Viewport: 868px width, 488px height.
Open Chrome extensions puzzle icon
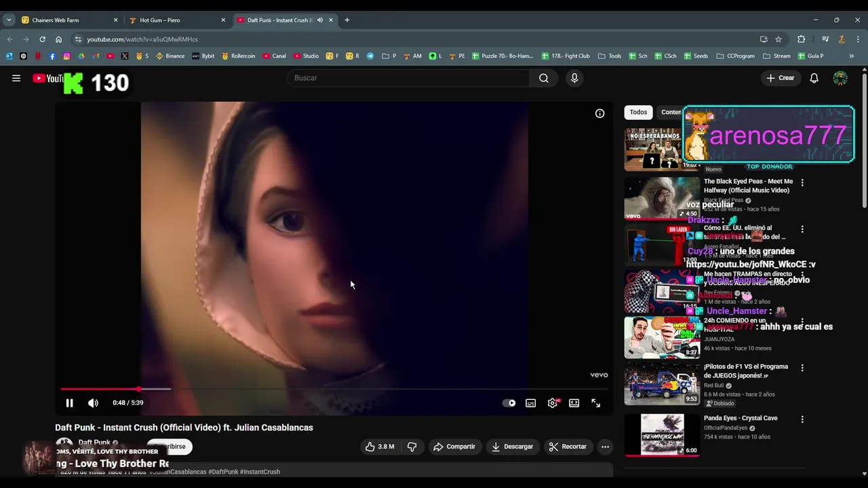click(801, 39)
